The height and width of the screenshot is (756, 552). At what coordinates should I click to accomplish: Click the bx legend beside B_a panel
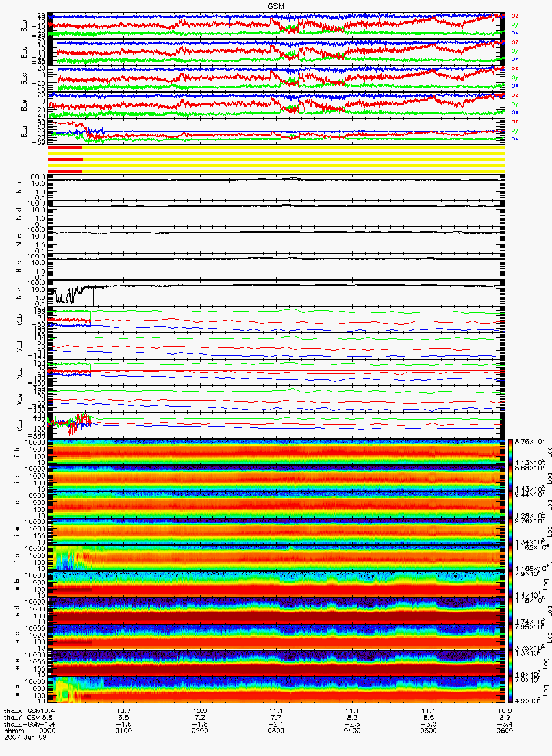point(515,138)
